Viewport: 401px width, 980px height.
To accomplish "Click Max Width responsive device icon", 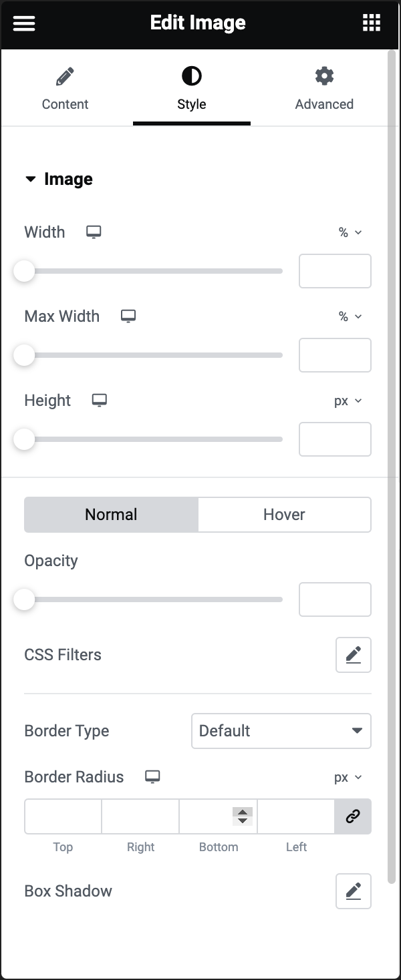I will coord(128,316).
